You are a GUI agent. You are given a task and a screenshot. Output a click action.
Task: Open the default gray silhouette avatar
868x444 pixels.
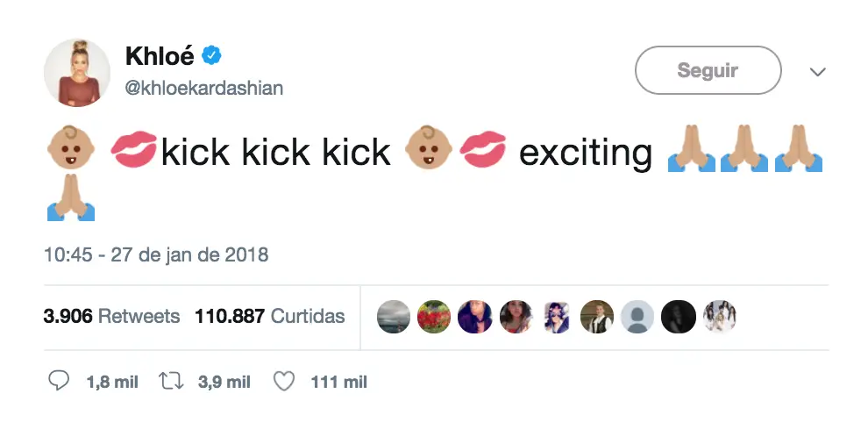(x=637, y=317)
